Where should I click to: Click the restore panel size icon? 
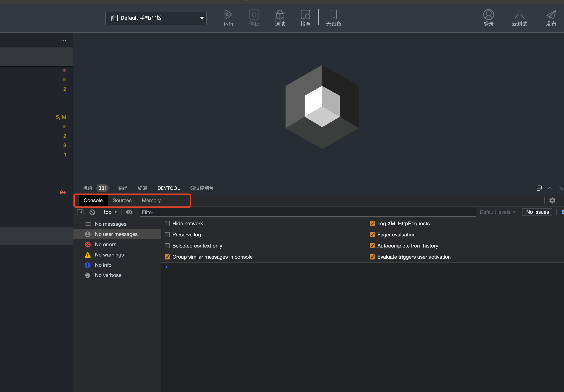tap(539, 188)
